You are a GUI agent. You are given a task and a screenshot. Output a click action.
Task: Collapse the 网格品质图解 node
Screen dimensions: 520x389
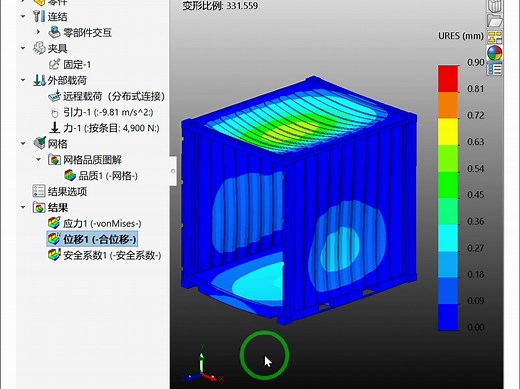tap(38, 160)
